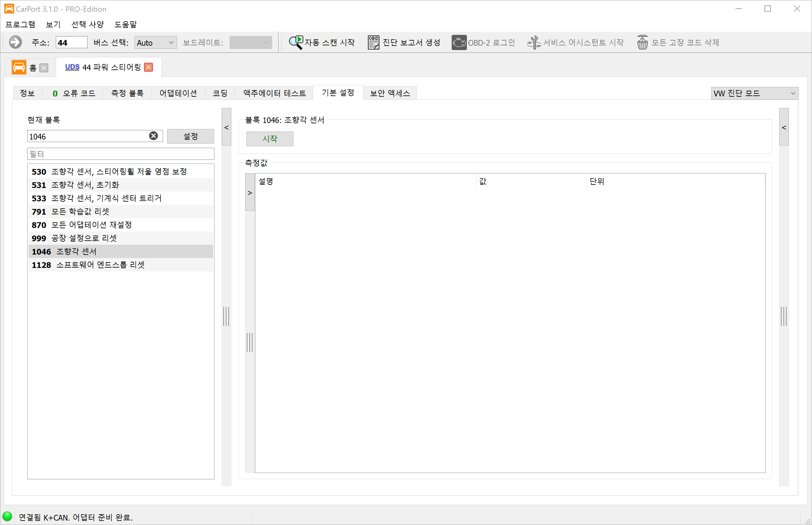Start the auto scan (자동 스캔 시작)
This screenshot has height=525, width=812.
point(322,42)
